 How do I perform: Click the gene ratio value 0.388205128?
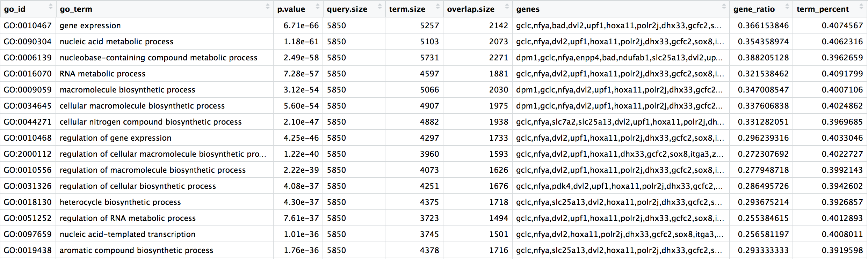coord(763,58)
